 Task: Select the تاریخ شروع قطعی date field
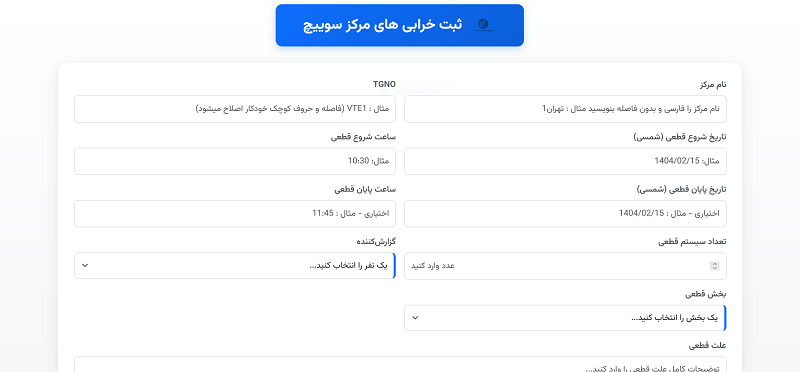(x=565, y=161)
